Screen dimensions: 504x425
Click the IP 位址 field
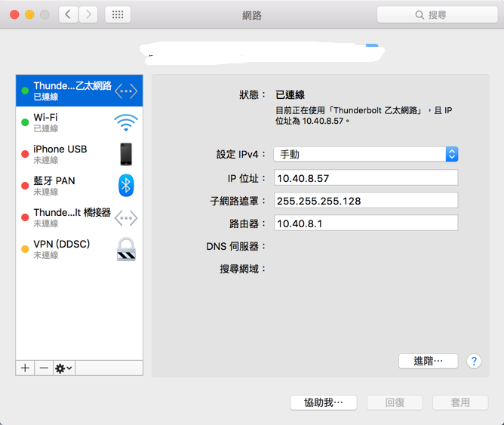click(x=366, y=178)
